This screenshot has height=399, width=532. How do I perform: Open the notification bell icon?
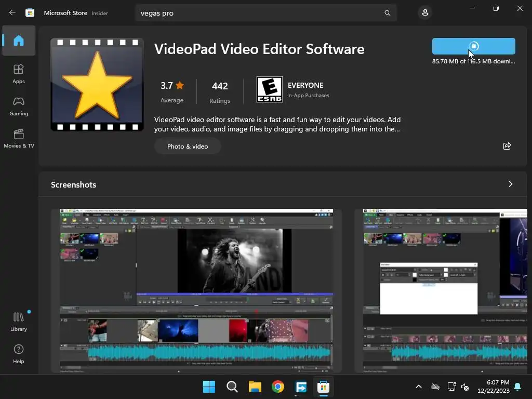[518, 387]
